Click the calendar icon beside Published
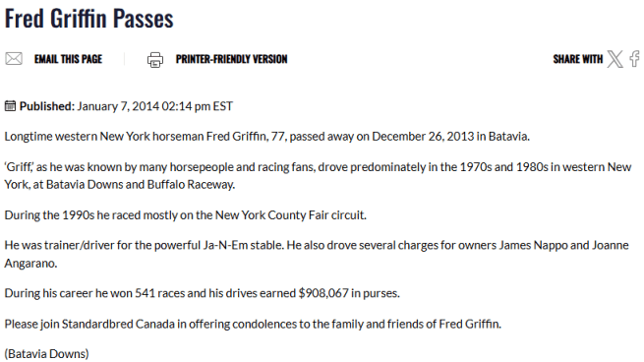 (x=10, y=106)
